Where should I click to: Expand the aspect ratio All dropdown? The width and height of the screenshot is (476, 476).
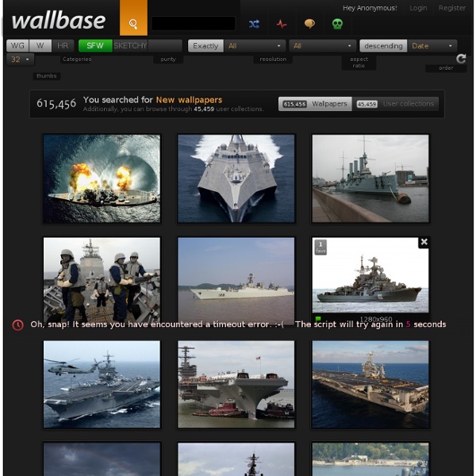[322, 46]
